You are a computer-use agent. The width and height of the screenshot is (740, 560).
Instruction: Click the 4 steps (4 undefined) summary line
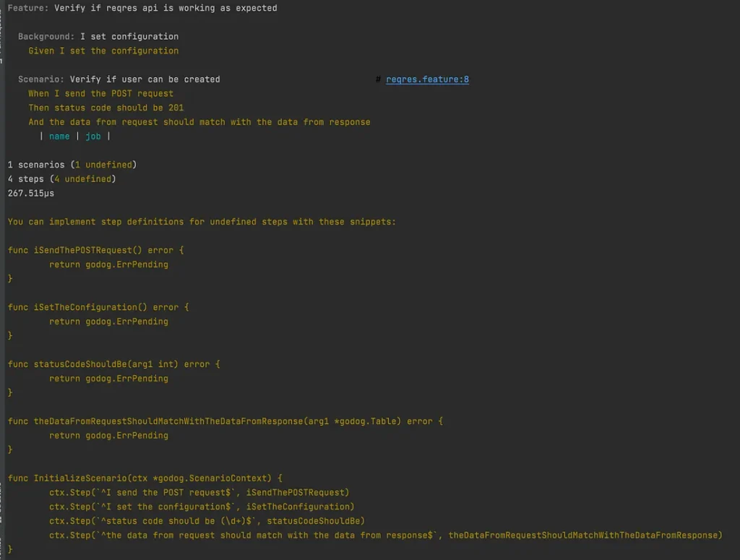[62, 179]
